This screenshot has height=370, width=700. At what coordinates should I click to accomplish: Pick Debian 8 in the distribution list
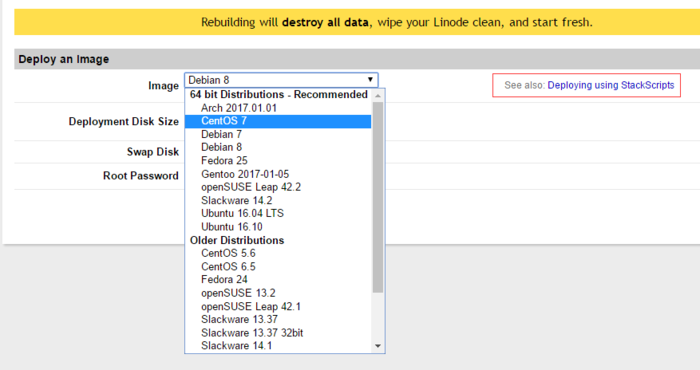[278, 147]
